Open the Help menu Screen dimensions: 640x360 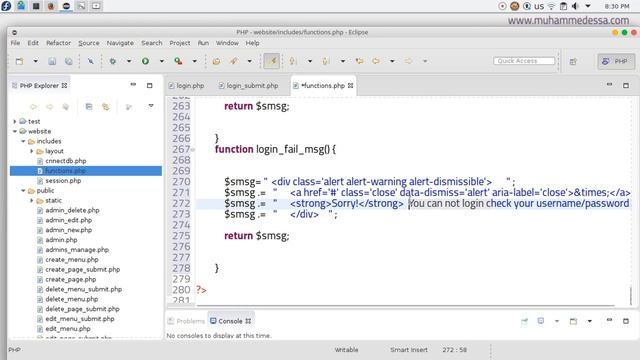coord(252,43)
